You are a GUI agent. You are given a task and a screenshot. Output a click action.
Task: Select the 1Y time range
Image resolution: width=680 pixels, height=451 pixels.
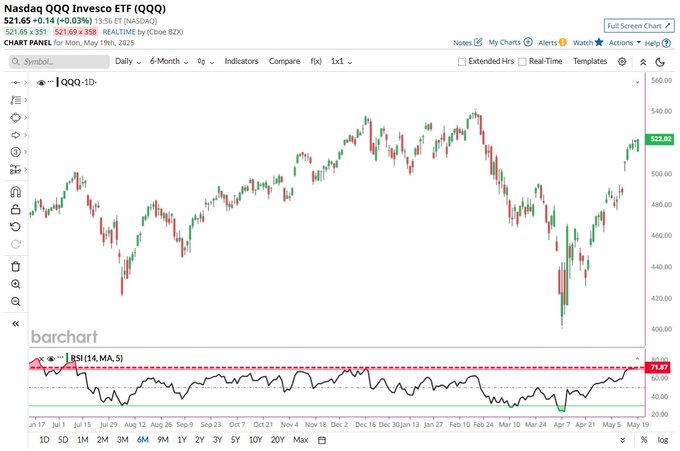click(182, 440)
